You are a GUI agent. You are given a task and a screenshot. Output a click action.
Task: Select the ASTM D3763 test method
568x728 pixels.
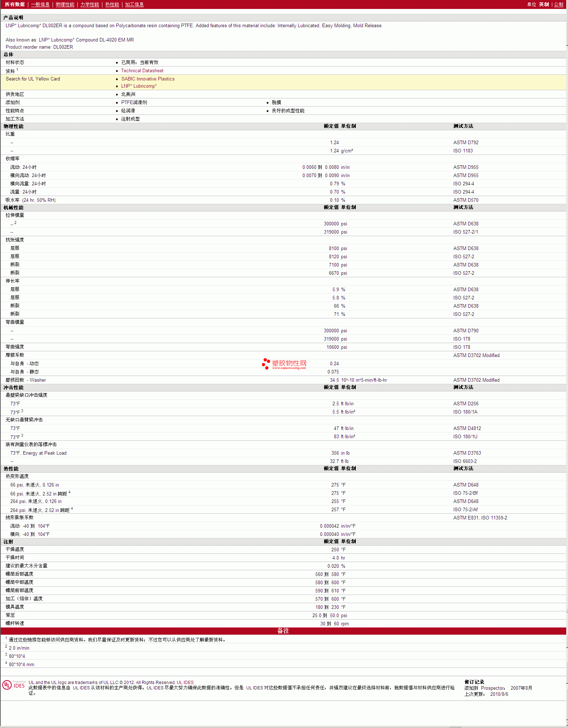(467, 453)
